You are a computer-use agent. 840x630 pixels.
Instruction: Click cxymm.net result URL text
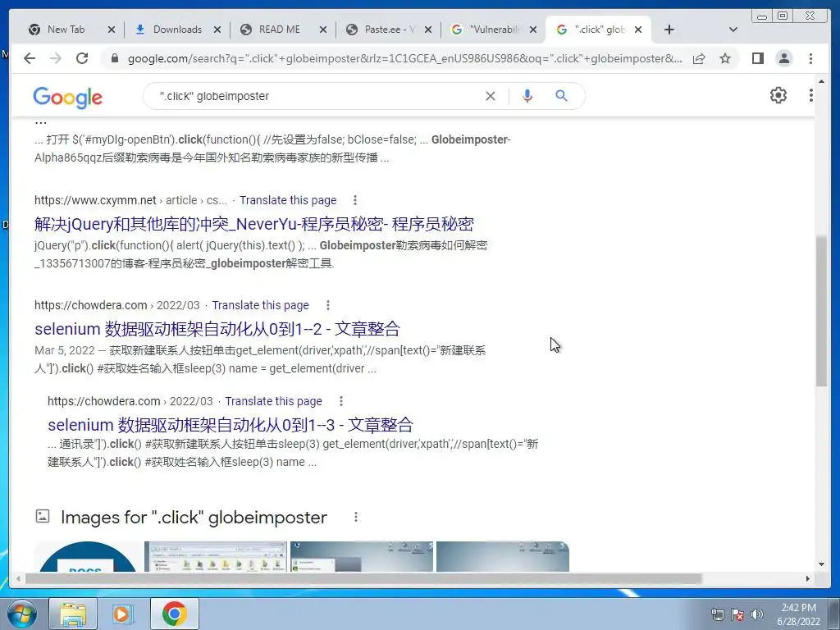pos(130,200)
